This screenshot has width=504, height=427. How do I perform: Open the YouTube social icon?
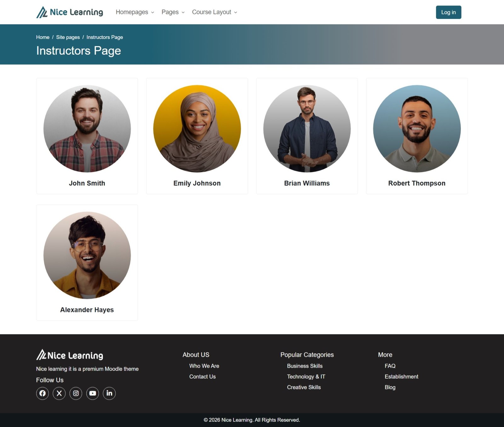[93, 393]
